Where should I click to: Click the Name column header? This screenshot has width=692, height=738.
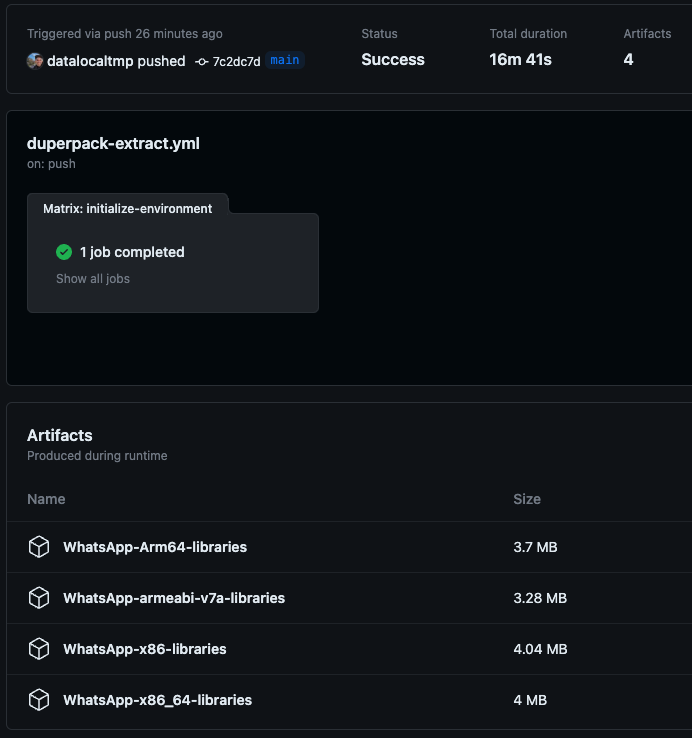pos(46,499)
